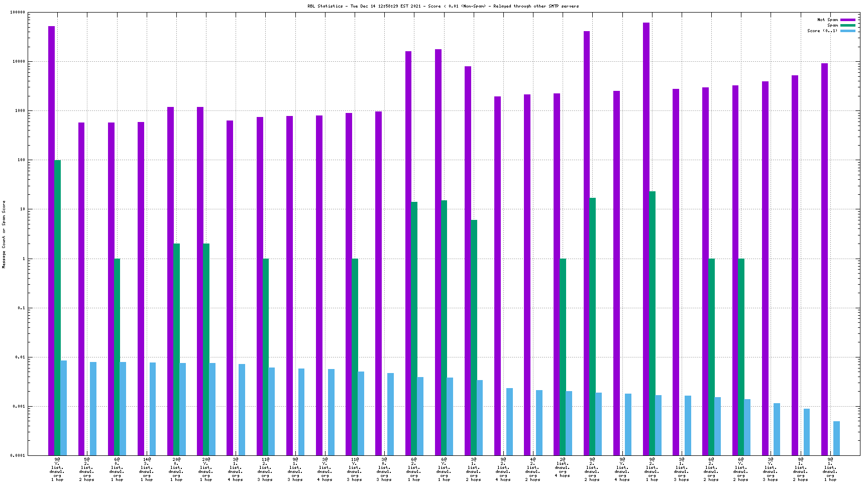The image size is (868, 488).
Task: Click the shortest blue Score bar at far right
Action: [x=836, y=438]
